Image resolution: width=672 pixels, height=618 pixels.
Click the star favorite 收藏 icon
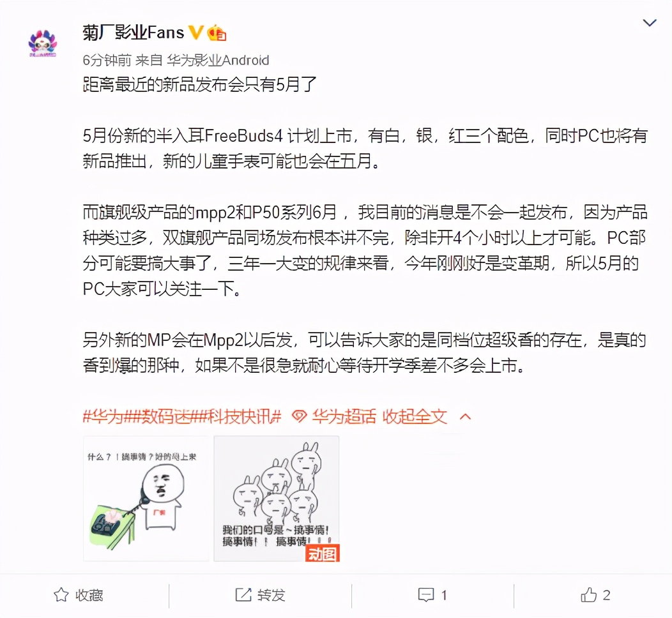coord(61,595)
